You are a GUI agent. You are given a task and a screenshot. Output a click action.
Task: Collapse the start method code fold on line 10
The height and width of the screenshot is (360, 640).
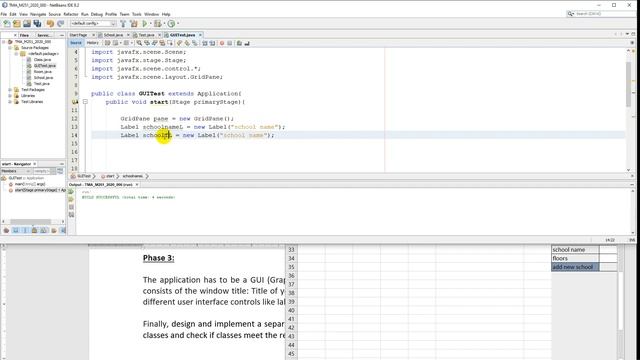[x=85, y=102]
